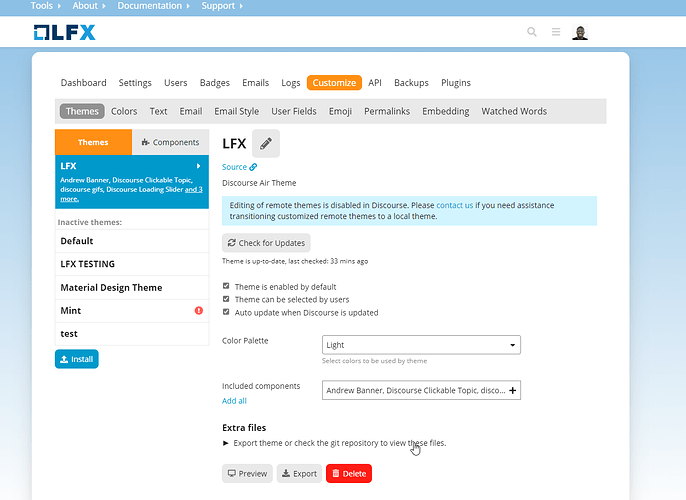Screen dimensions: 686x500
Task: Select the Themes sub-navigation pill
Action: point(82,111)
